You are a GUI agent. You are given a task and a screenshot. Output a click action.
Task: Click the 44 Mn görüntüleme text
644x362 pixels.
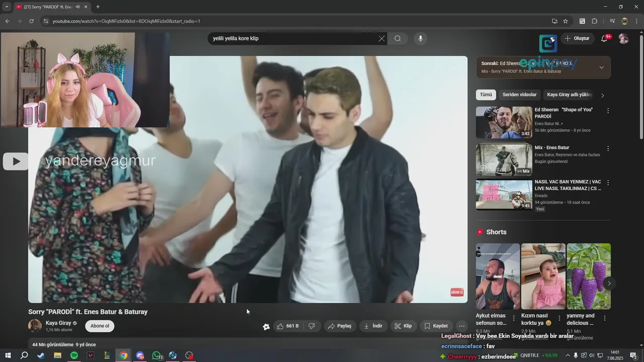coord(53,345)
